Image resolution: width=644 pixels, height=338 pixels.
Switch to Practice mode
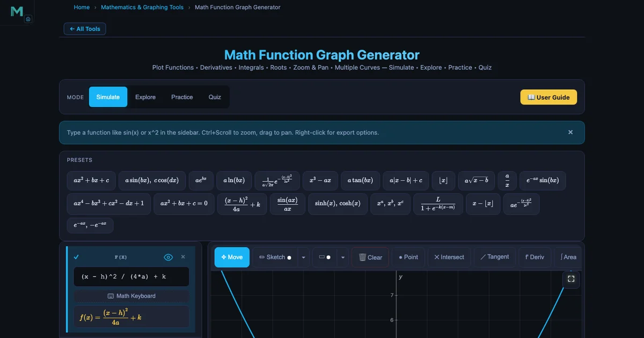tap(182, 97)
